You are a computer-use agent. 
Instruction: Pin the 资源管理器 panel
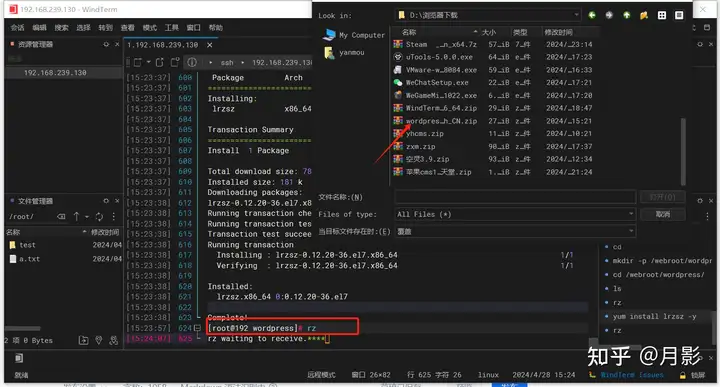point(106,44)
